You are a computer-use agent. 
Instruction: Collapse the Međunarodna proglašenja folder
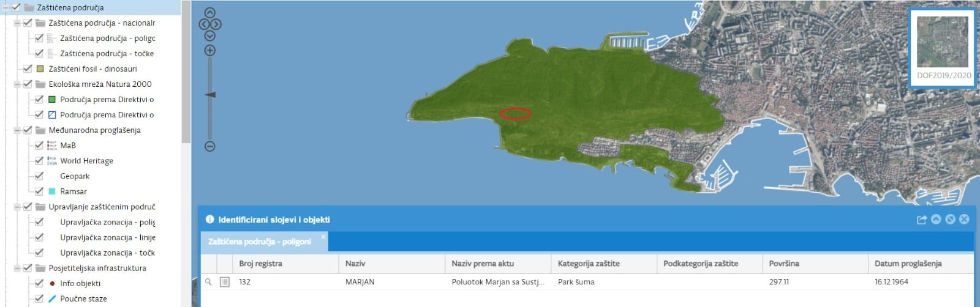(x=17, y=130)
